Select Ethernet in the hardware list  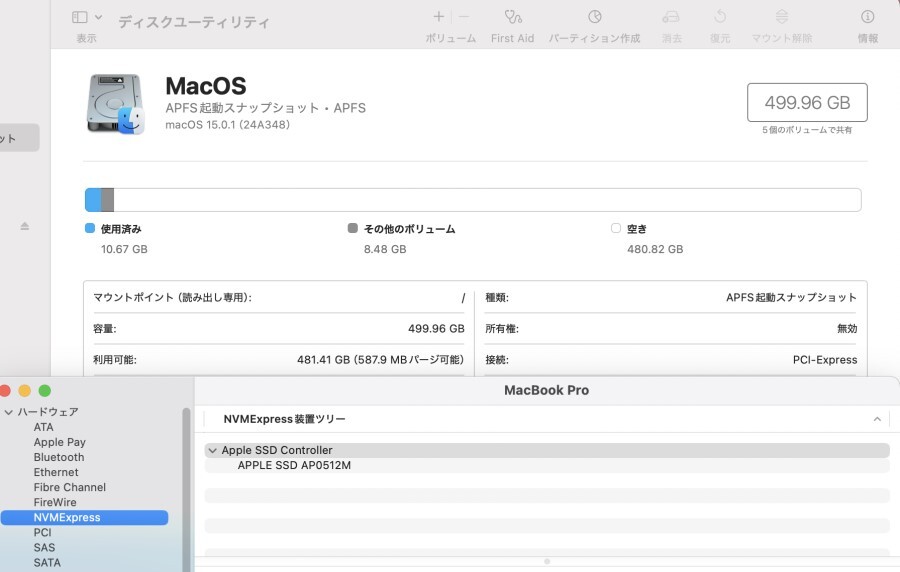[56, 472]
